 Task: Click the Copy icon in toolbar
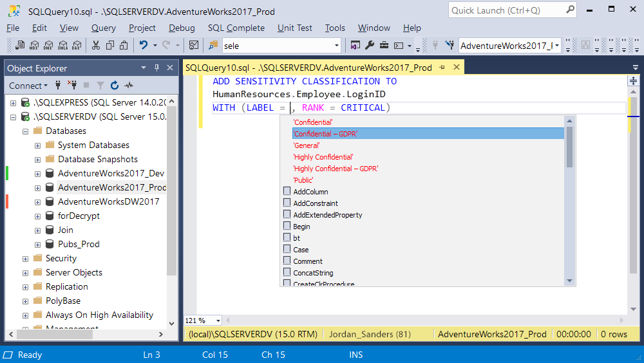click(109, 45)
